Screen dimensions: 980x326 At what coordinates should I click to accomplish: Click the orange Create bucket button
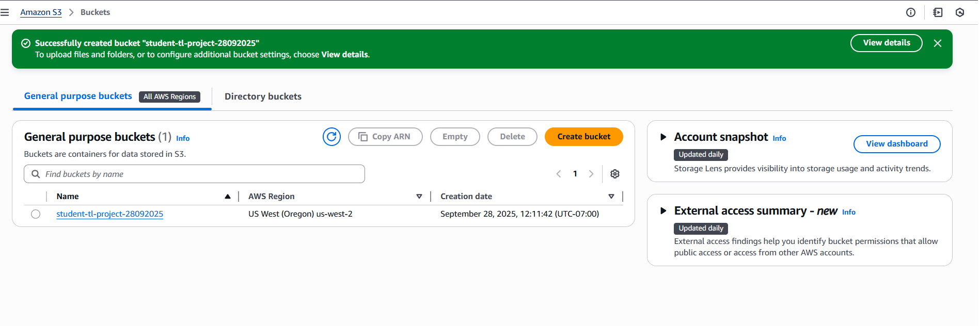(583, 137)
